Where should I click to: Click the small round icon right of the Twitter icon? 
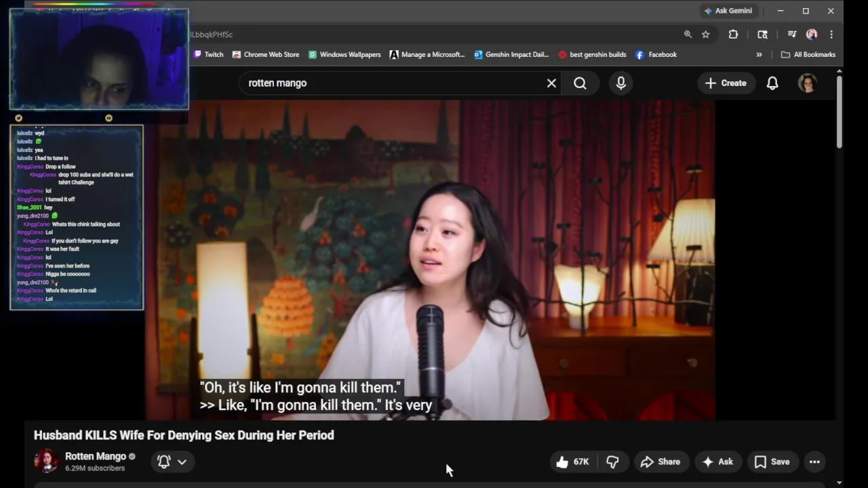(x=108, y=118)
